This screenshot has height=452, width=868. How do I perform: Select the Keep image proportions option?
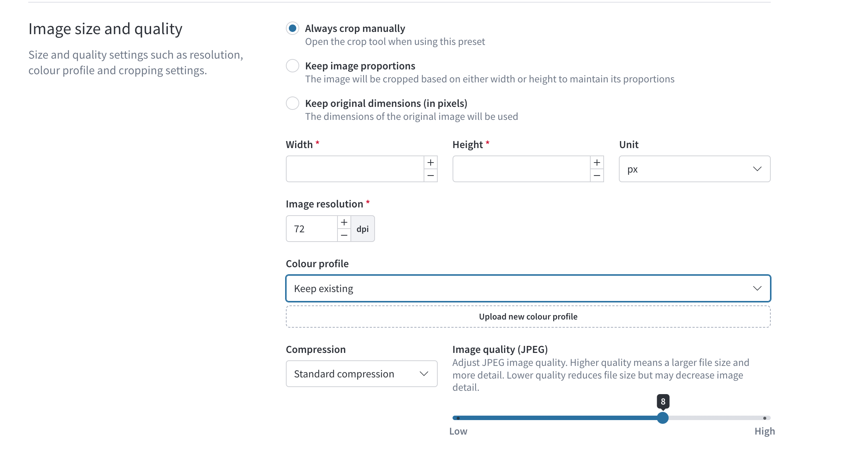(293, 66)
